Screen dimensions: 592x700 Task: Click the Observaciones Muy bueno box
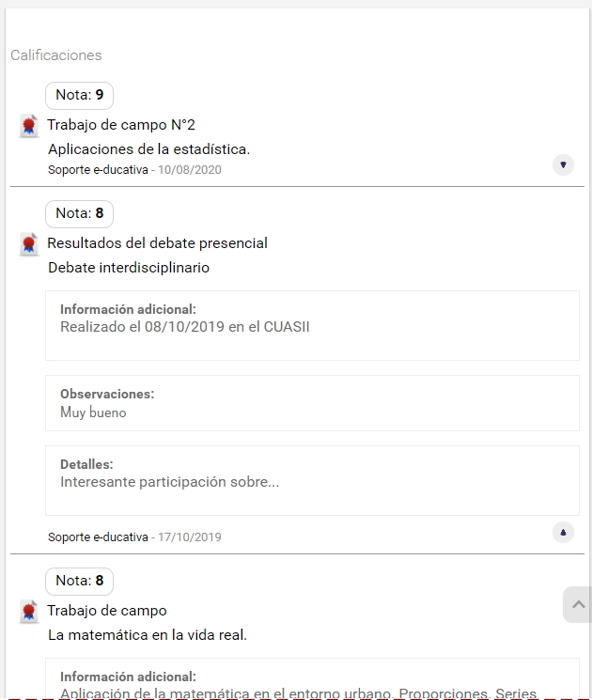pos(312,403)
